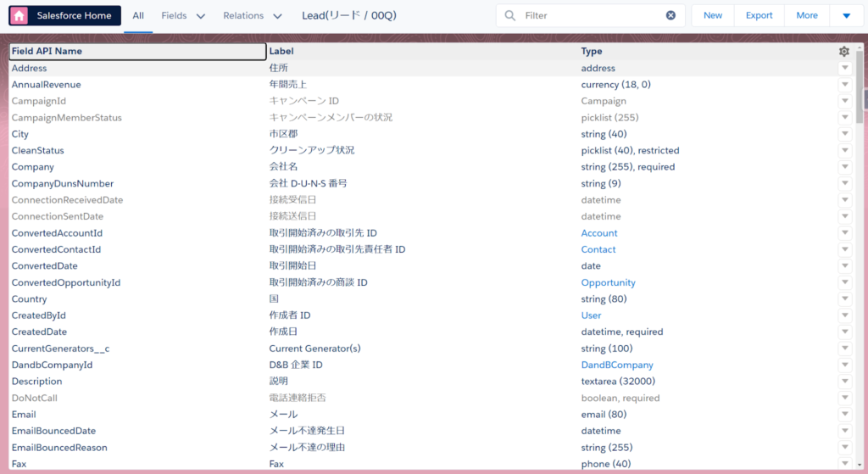Open row actions arrow for ConvertedDate

[845, 265]
